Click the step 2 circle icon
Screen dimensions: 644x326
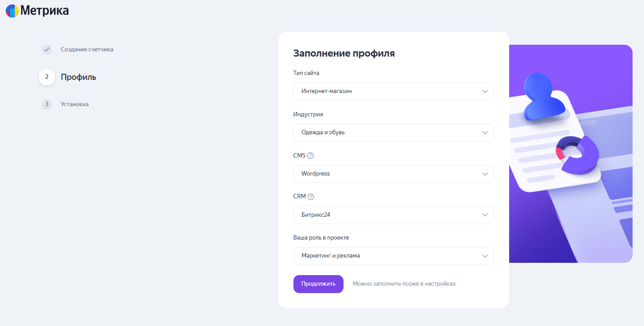pos(47,77)
